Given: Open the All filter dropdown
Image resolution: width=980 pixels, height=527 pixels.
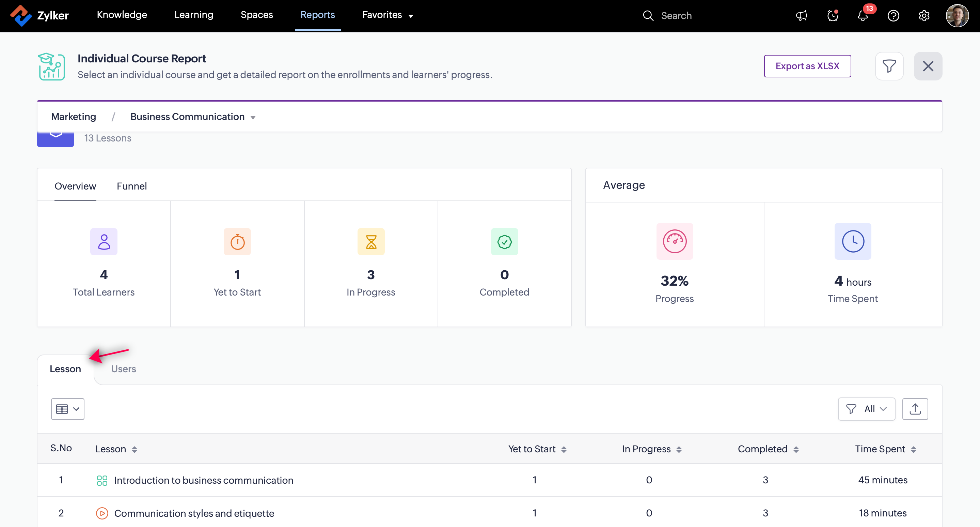Looking at the screenshot, I should (866, 409).
